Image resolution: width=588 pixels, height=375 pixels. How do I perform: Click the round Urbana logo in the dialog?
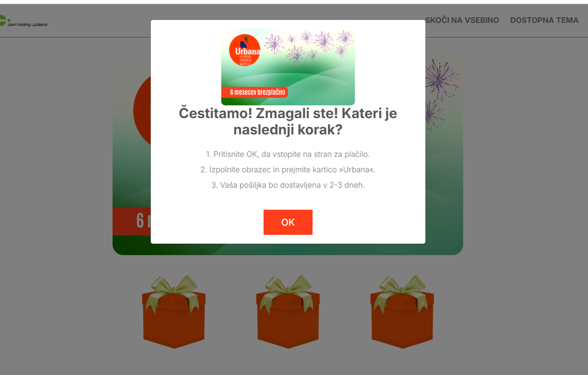click(x=245, y=50)
